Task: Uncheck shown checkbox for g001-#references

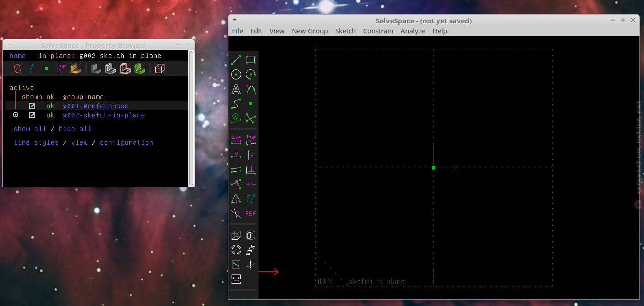Action: click(x=32, y=106)
